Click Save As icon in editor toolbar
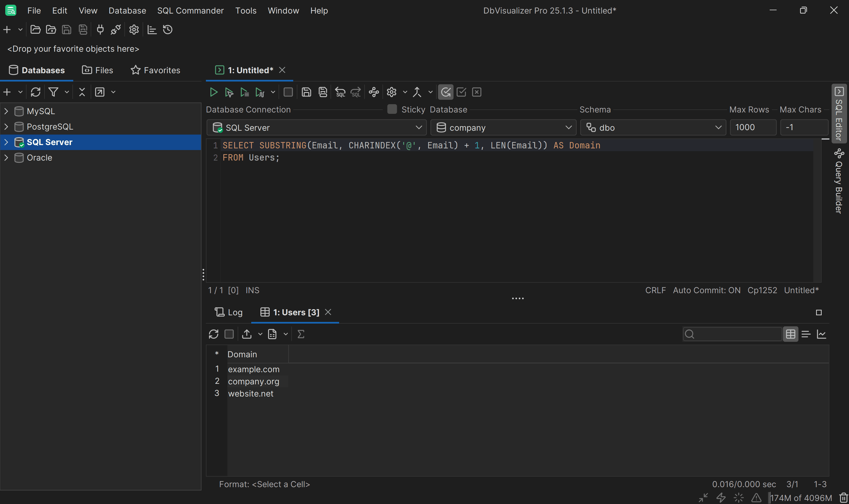The width and height of the screenshot is (849, 504). [x=323, y=92]
